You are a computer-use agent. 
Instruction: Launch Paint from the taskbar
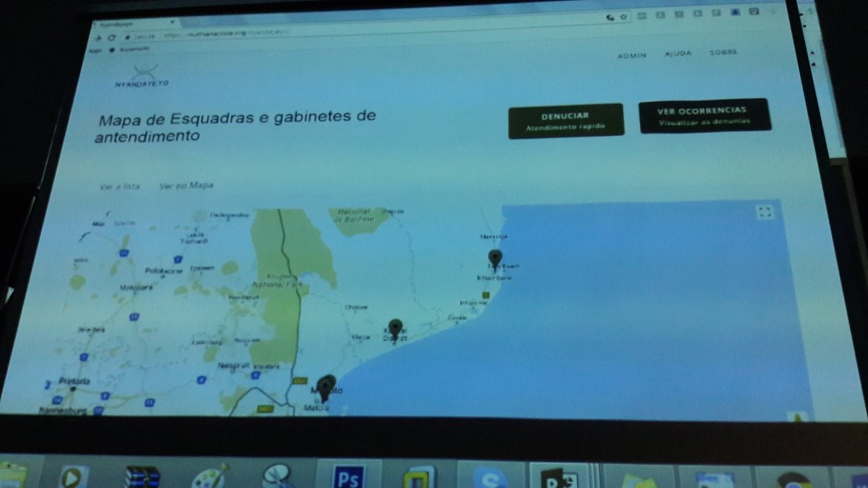click(x=209, y=477)
